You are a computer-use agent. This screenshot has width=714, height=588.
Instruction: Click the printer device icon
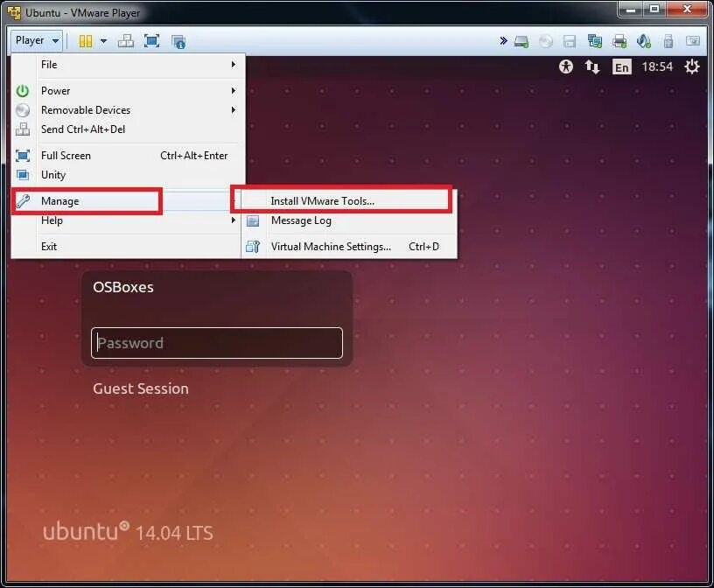619,41
